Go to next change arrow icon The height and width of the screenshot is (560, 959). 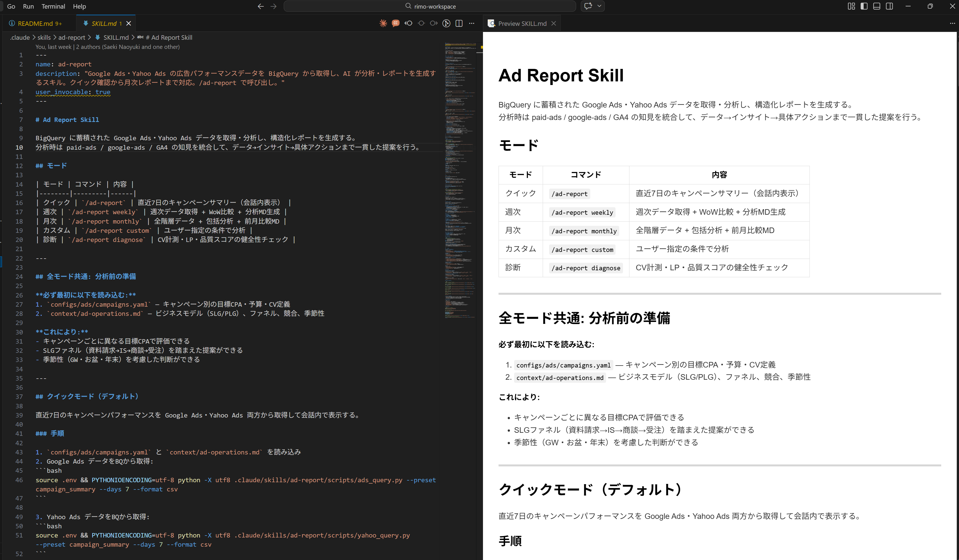434,23
